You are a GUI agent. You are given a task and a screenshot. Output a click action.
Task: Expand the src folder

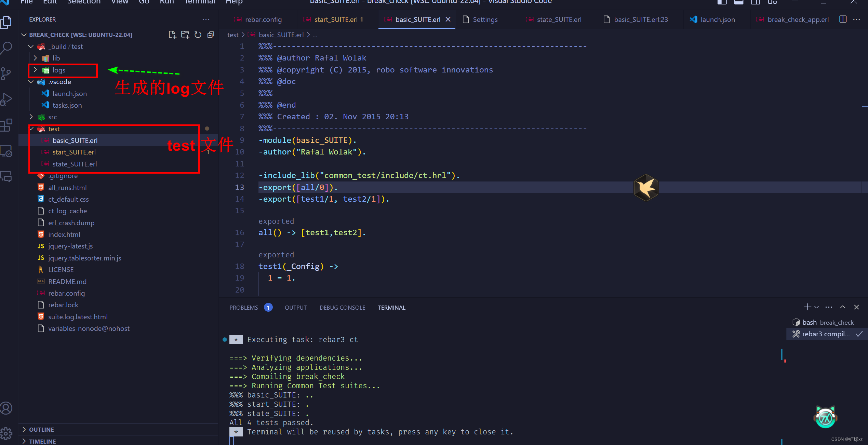[52, 117]
